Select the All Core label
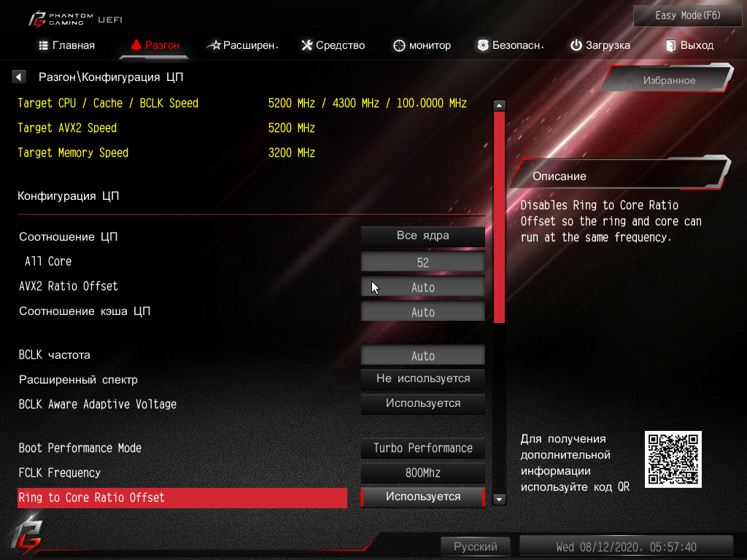Image resolution: width=747 pixels, height=560 pixels. tap(48, 262)
